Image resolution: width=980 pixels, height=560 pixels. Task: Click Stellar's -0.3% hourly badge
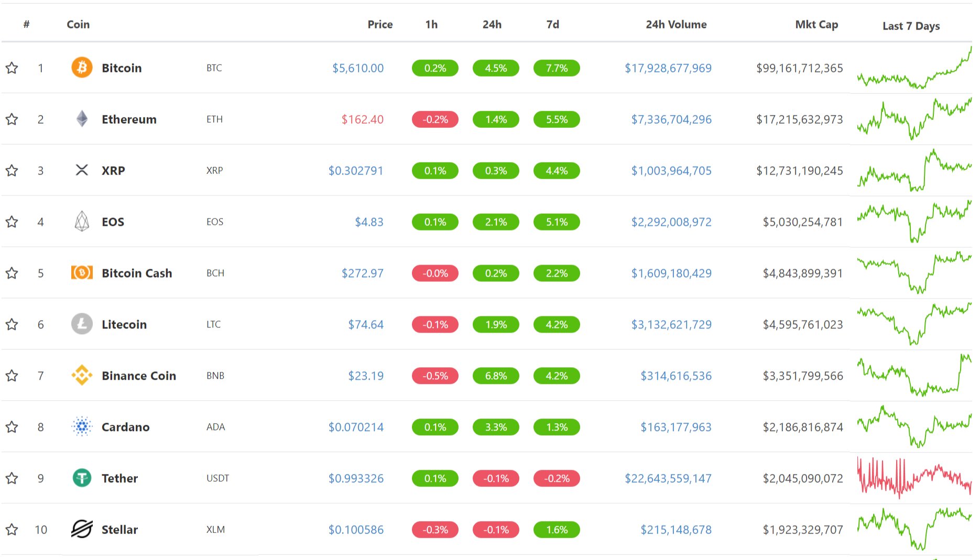tap(435, 530)
